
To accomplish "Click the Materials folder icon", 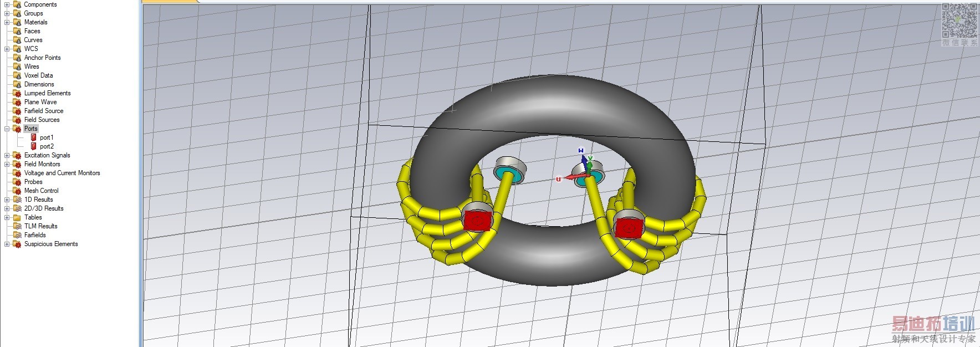I will (x=17, y=22).
